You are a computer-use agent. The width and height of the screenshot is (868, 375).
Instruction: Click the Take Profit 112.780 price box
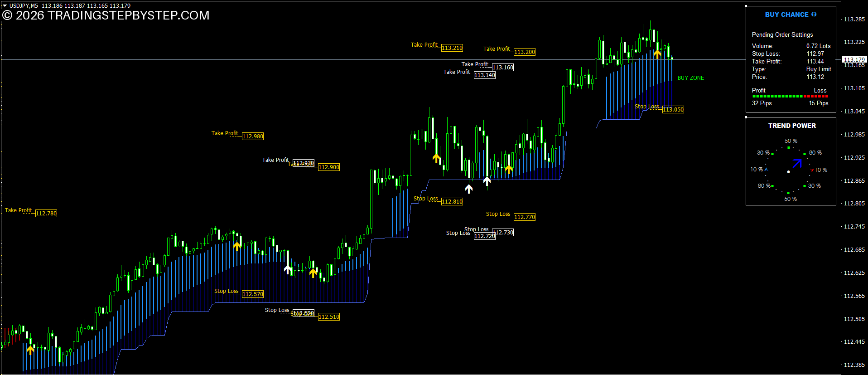pos(46,213)
